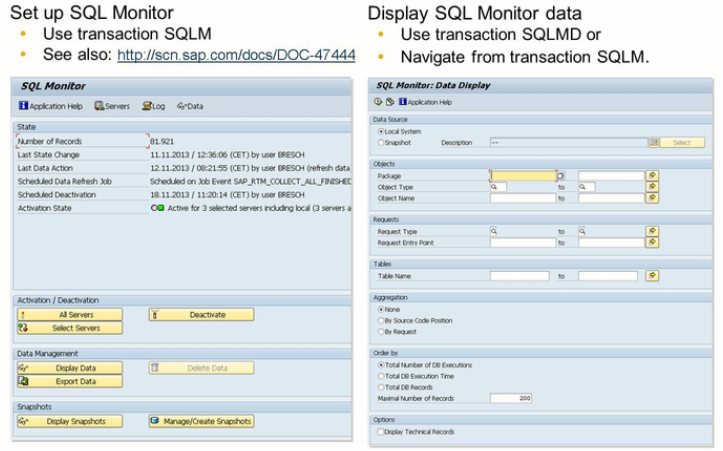Select Total DB Execution Time ordering
Image resolution: width=723 pixels, height=451 pixels.
point(380,375)
